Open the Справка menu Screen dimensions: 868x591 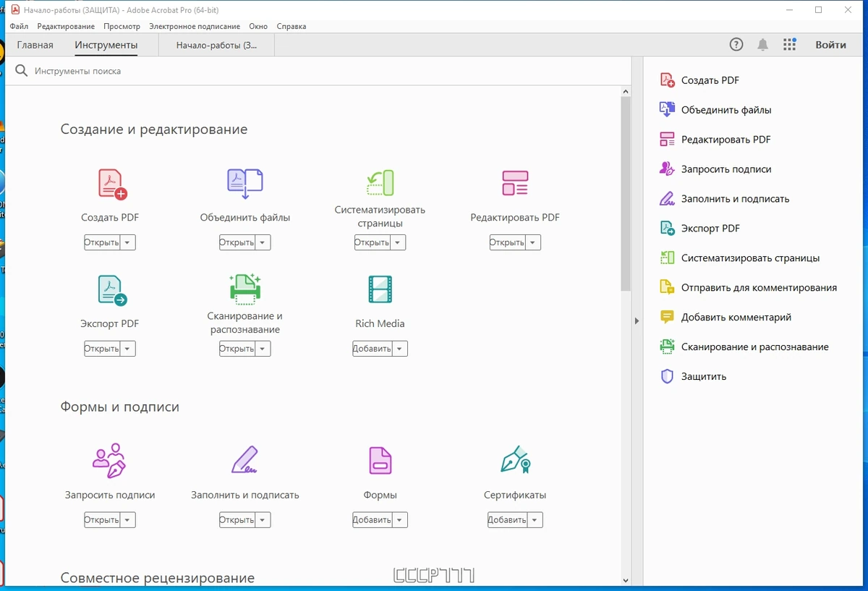[x=292, y=26]
